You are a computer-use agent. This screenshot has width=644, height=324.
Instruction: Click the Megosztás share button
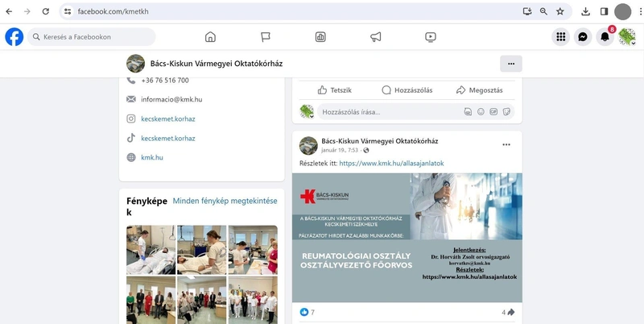pos(479,90)
